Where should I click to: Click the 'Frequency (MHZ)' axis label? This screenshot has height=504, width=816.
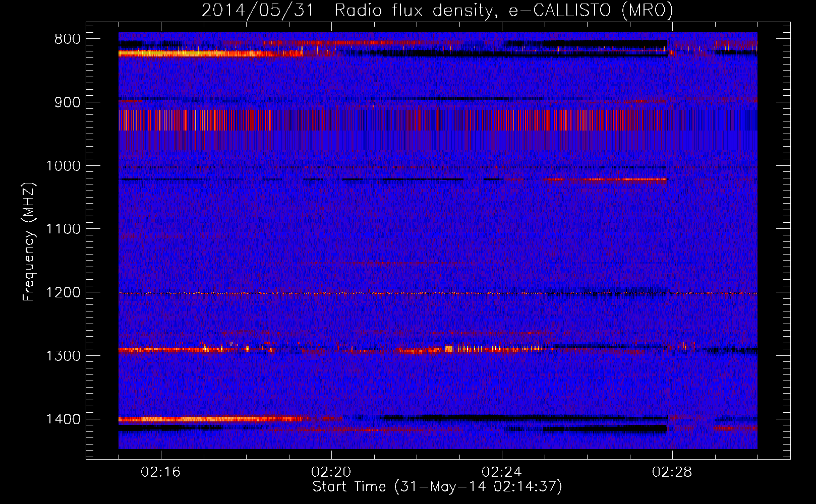(29, 242)
